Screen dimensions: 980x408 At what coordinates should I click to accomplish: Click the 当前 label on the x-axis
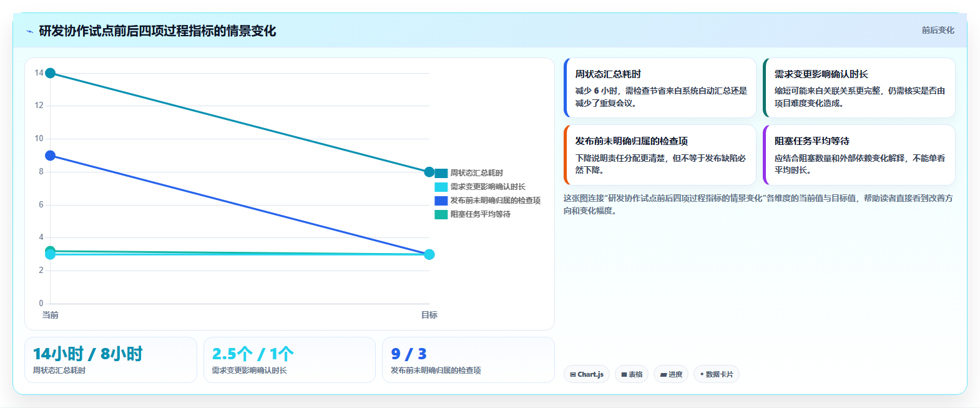point(51,315)
